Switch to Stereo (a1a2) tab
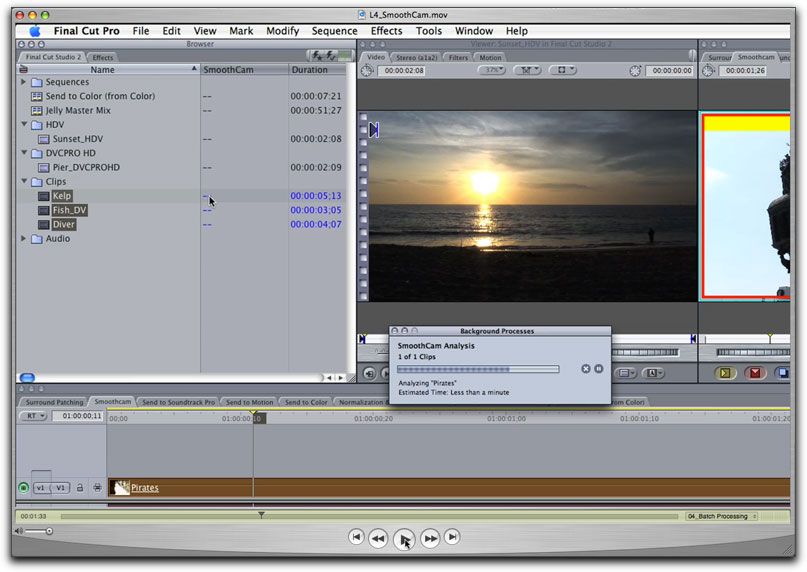807x572 pixels. point(417,58)
